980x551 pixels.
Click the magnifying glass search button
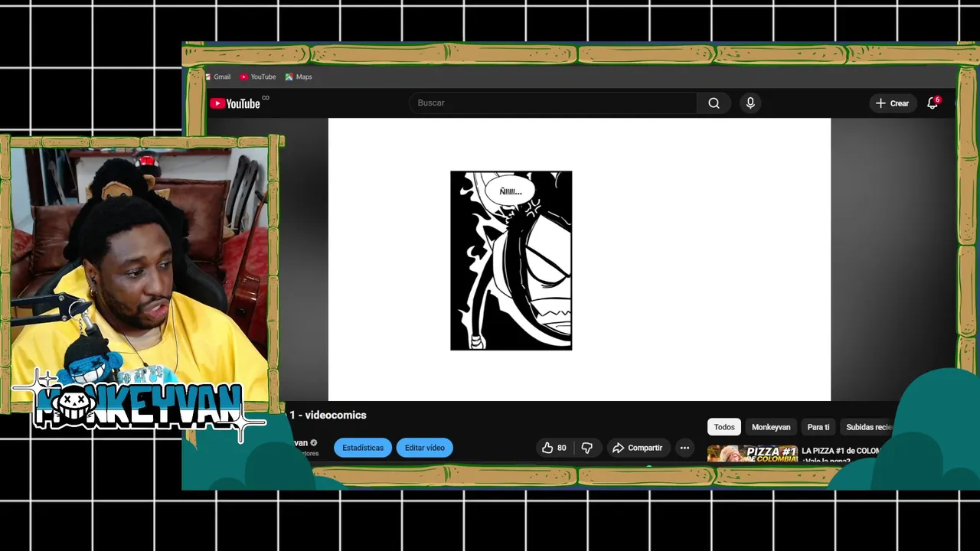(714, 103)
